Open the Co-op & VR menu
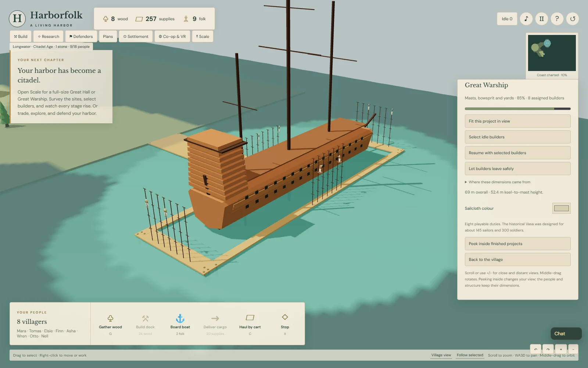This screenshot has height=368, width=588. pos(172,36)
